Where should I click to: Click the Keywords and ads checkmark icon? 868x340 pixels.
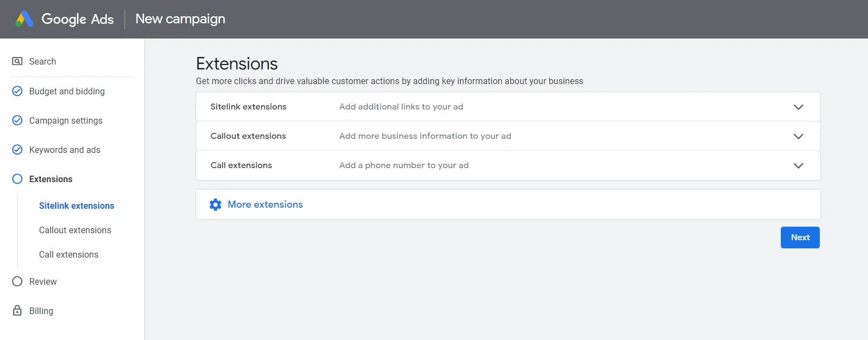(17, 150)
